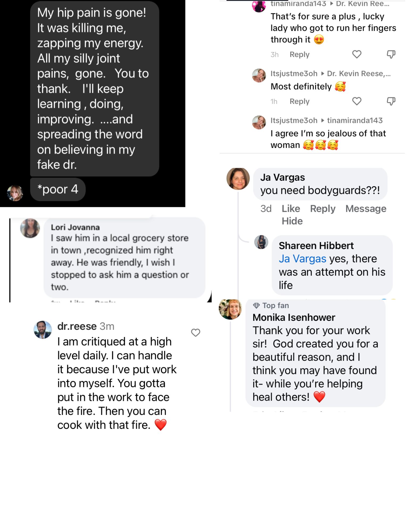
Task: Open the Itsjustme3oh username replying to tinamiranda143
Action: pos(294,120)
